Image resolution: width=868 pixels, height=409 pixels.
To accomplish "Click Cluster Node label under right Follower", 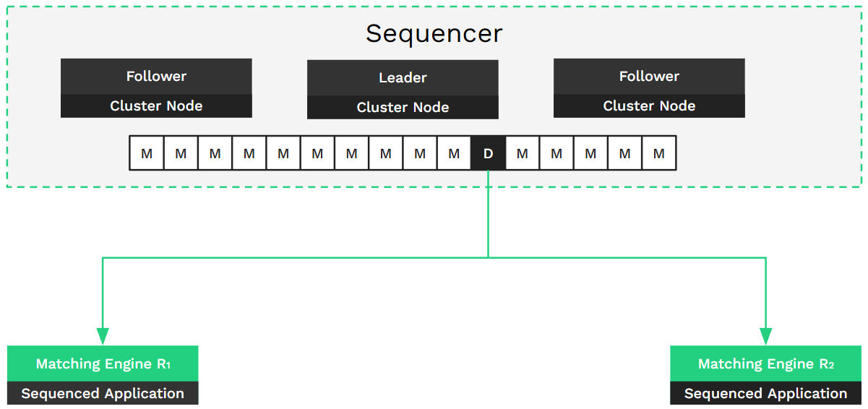I will click(x=649, y=106).
